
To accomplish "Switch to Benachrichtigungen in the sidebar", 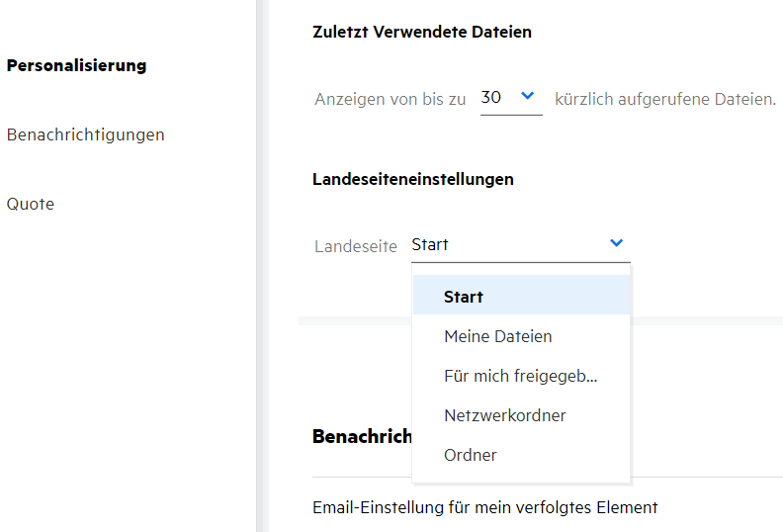I will [x=85, y=134].
